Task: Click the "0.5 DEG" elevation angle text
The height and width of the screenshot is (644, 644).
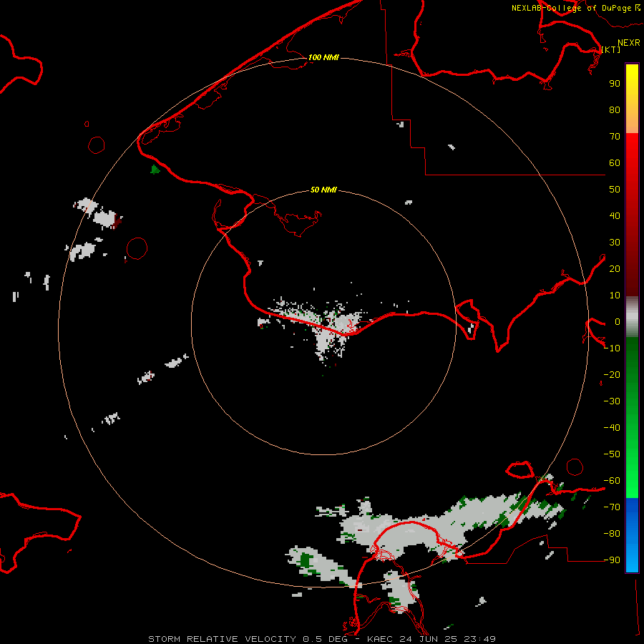Action: pos(326,639)
